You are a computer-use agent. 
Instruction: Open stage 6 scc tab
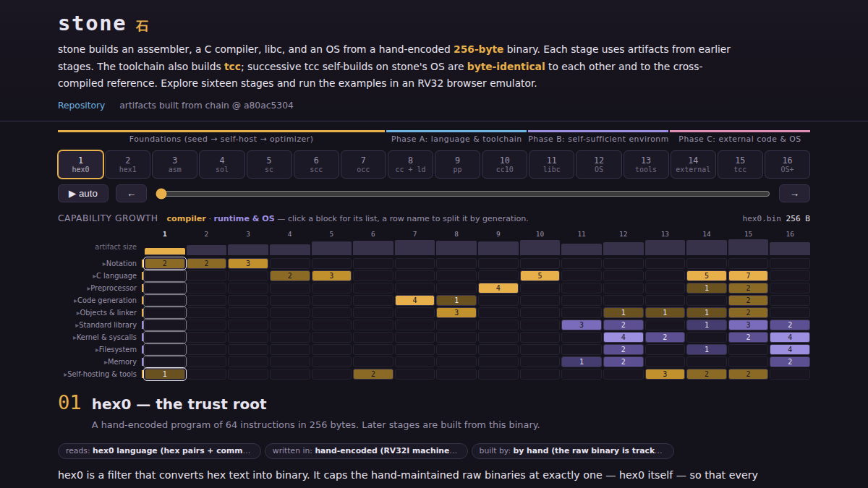[x=316, y=164]
